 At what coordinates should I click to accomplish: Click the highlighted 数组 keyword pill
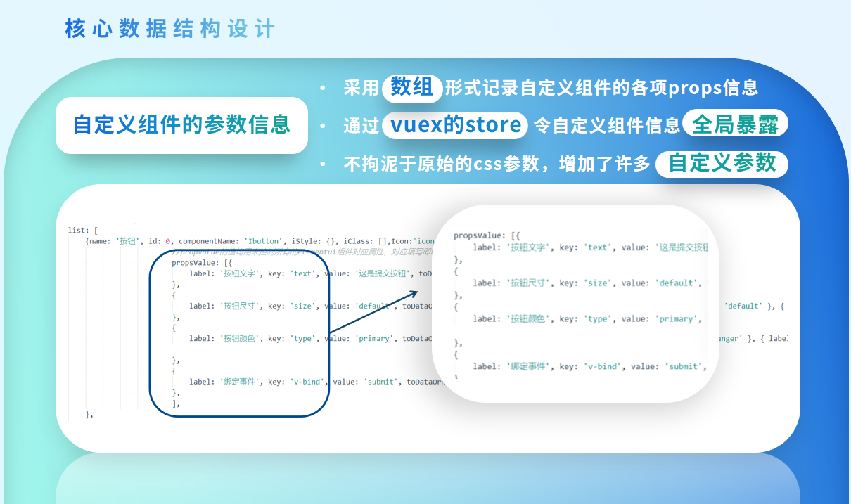tap(411, 89)
